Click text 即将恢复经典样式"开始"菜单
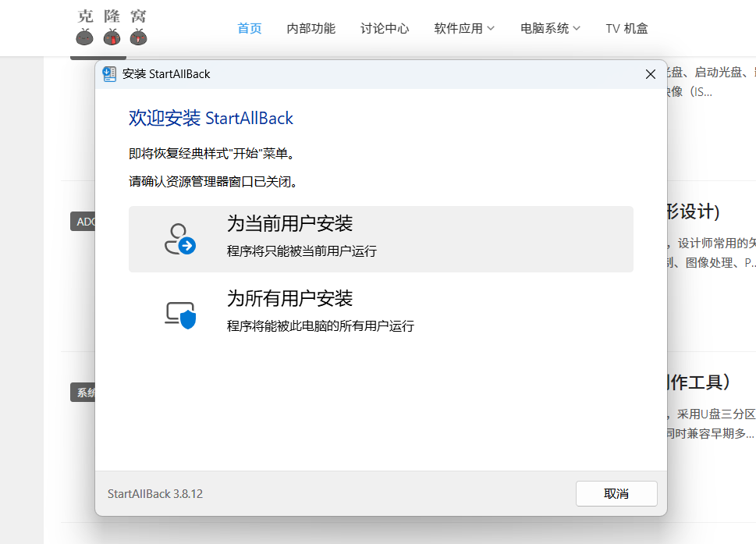Image resolution: width=756 pixels, height=544 pixels. [211, 153]
